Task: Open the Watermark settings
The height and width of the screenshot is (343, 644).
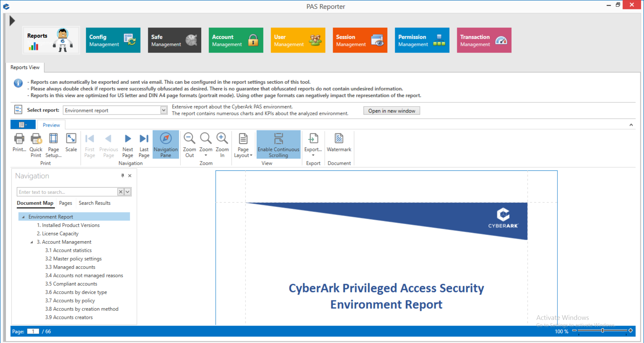Action: 339,143
